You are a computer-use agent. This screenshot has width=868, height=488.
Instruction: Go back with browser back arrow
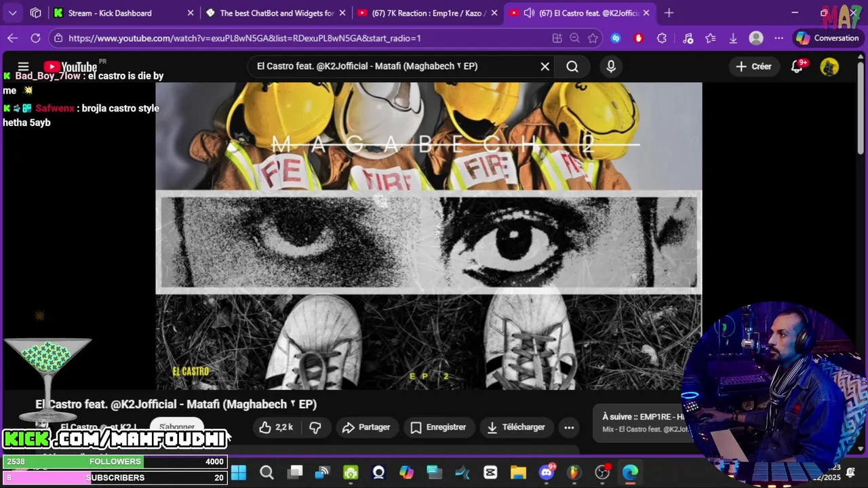12,38
